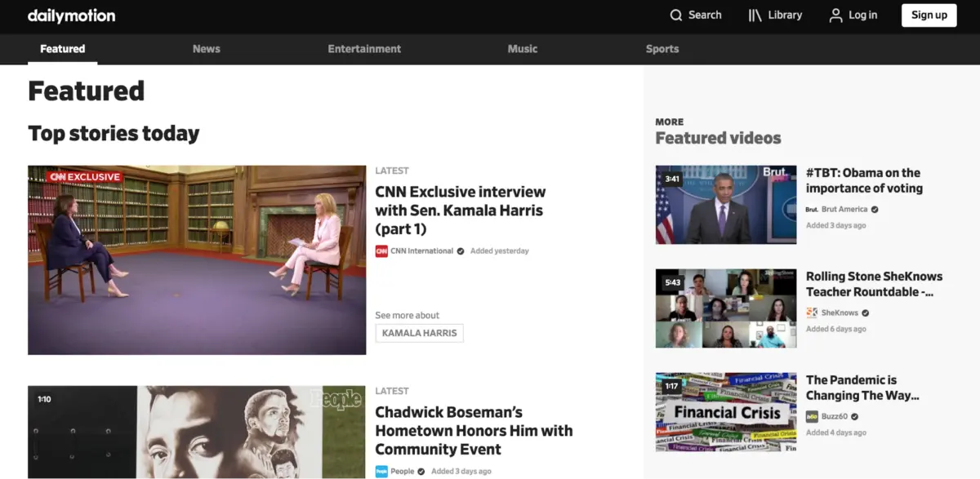Click the KAMALA HARRIS topic tag
980x479 pixels.
419,333
